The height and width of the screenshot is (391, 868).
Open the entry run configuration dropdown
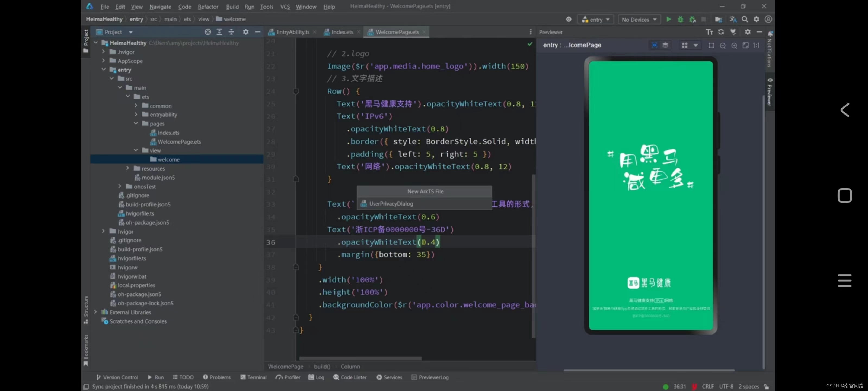[x=596, y=20]
